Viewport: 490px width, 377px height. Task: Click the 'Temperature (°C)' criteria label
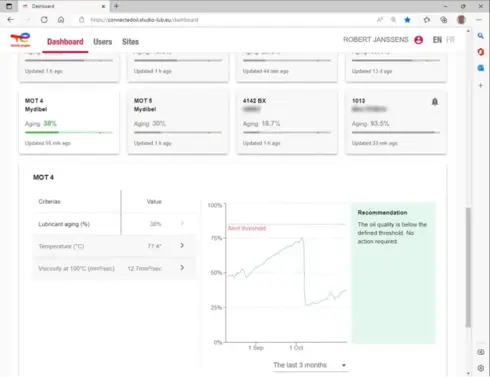point(61,246)
